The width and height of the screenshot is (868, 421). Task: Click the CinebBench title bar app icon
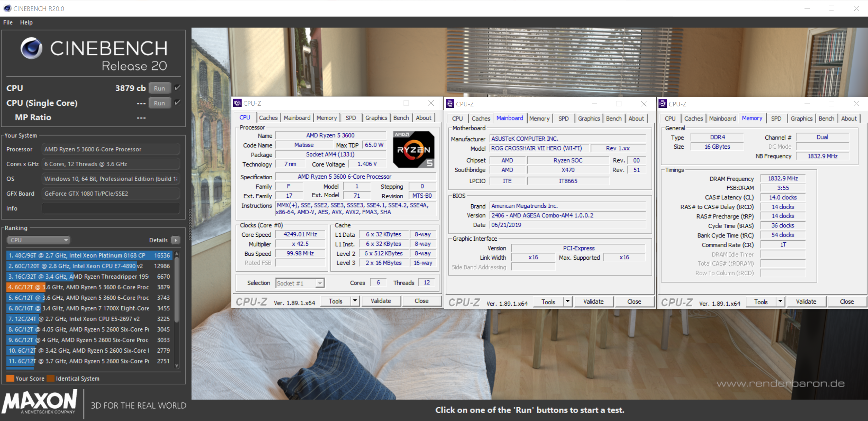(7, 8)
